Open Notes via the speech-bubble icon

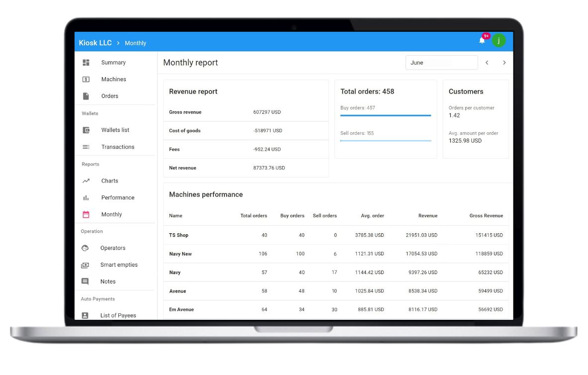click(85, 281)
